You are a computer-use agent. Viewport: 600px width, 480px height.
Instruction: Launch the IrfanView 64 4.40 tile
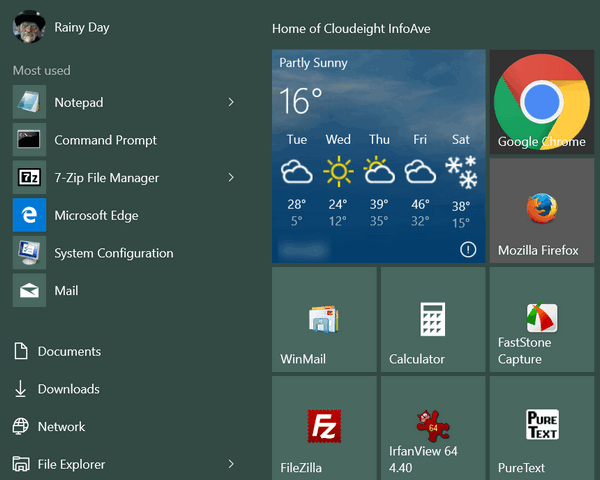tap(433, 428)
